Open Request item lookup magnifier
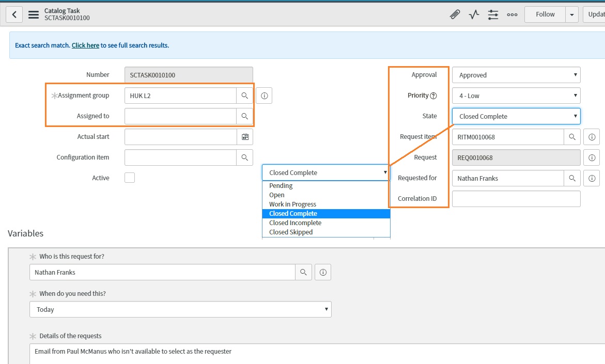The width and height of the screenshot is (605, 364). tap(572, 137)
